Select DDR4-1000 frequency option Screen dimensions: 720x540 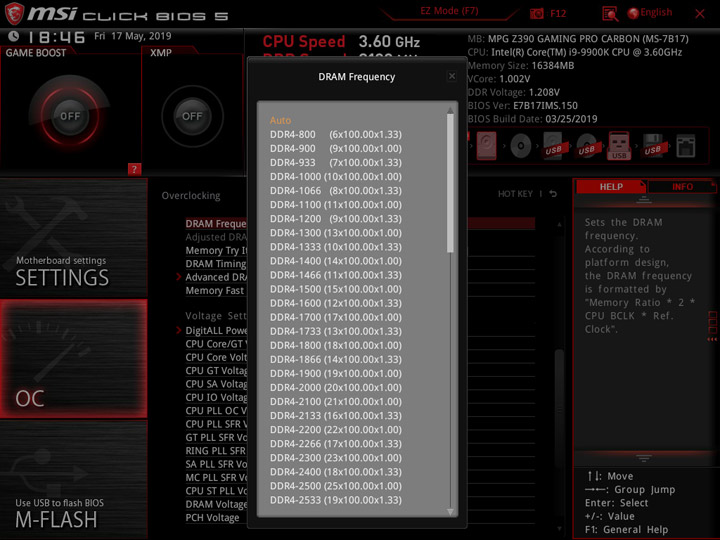tap(336, 177)
